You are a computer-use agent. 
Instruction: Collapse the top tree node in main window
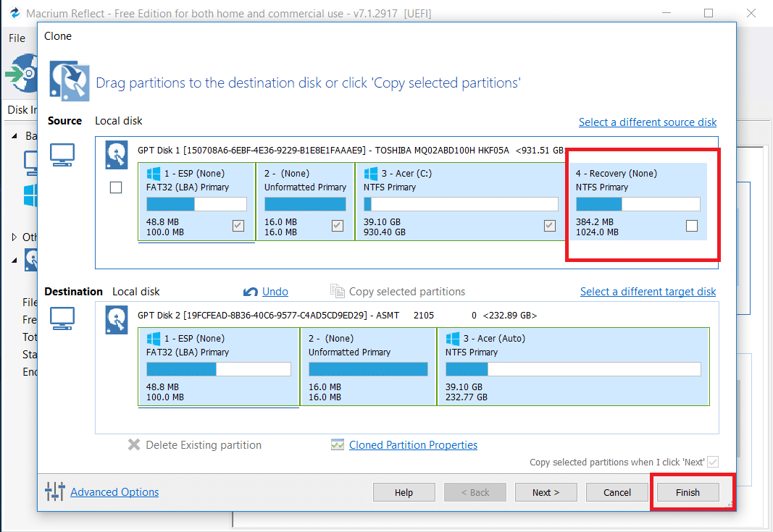(14, 135)
